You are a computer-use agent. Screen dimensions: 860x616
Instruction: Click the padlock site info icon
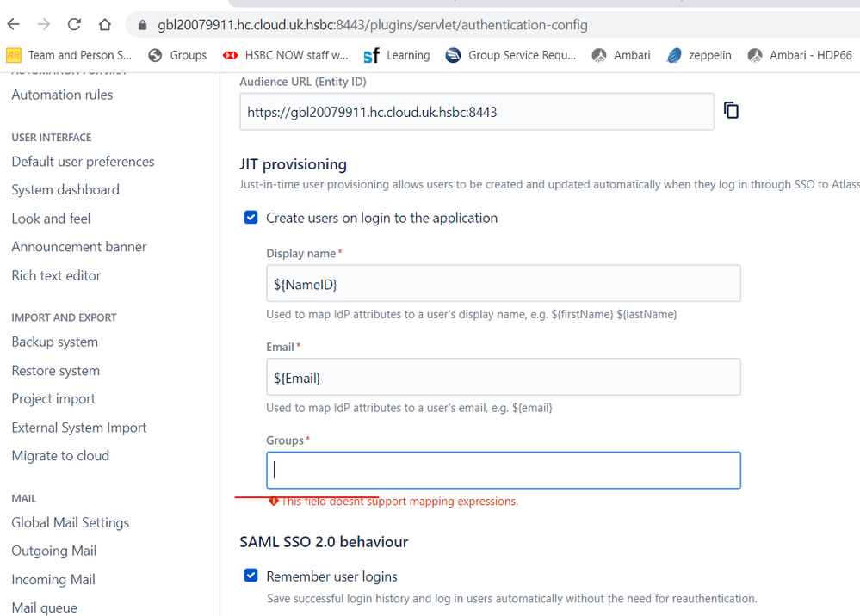[x=143, y=25]
